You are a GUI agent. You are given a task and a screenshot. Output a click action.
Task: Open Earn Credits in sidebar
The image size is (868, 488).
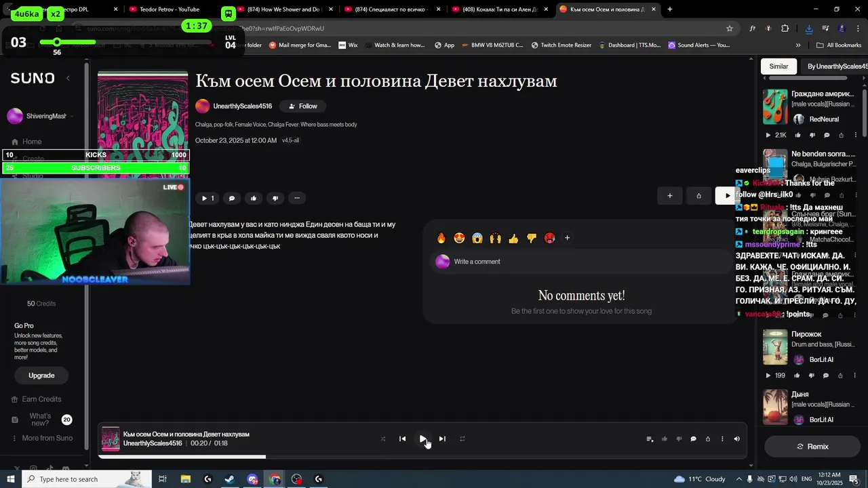coord(41,399)
